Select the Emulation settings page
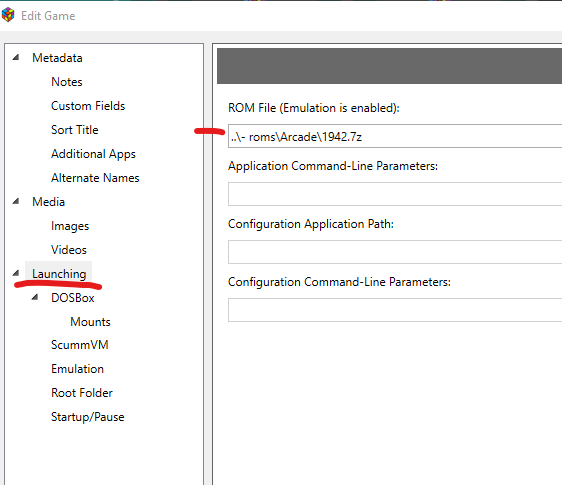 pyautogui.click(x=77, y=369)
